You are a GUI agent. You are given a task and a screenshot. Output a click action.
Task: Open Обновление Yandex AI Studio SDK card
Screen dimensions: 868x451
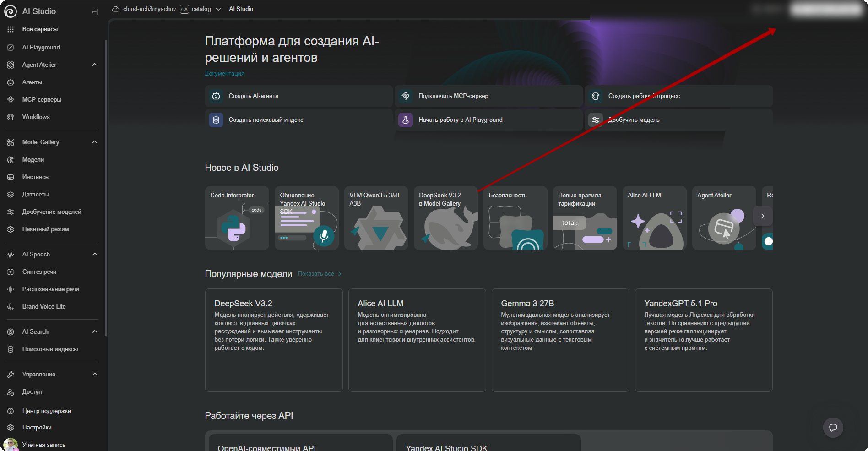(x=307, y=218)
